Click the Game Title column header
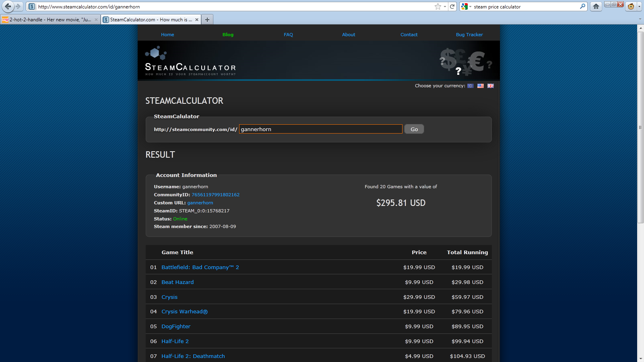The image size is (644, 362). tap(178, 253)
